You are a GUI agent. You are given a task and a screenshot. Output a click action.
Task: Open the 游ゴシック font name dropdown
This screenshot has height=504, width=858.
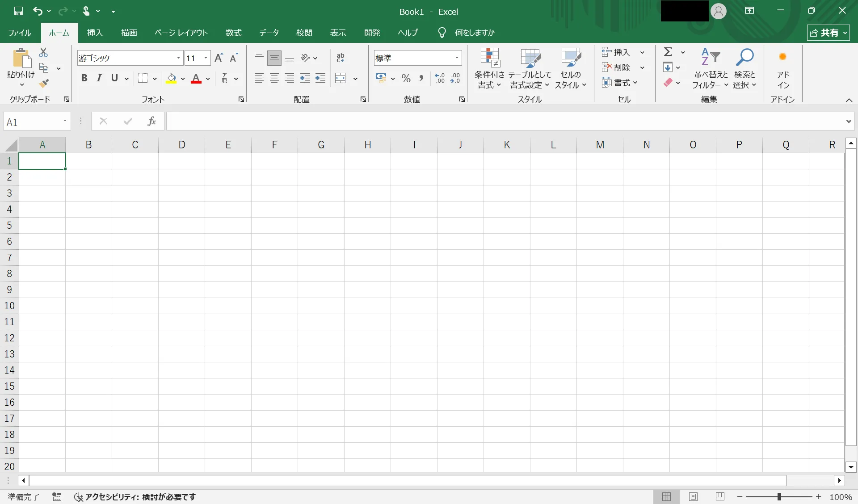point(178,58)
